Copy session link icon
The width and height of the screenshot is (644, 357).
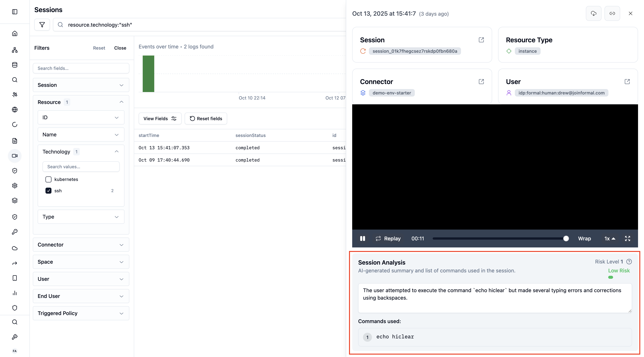point(612,13)
